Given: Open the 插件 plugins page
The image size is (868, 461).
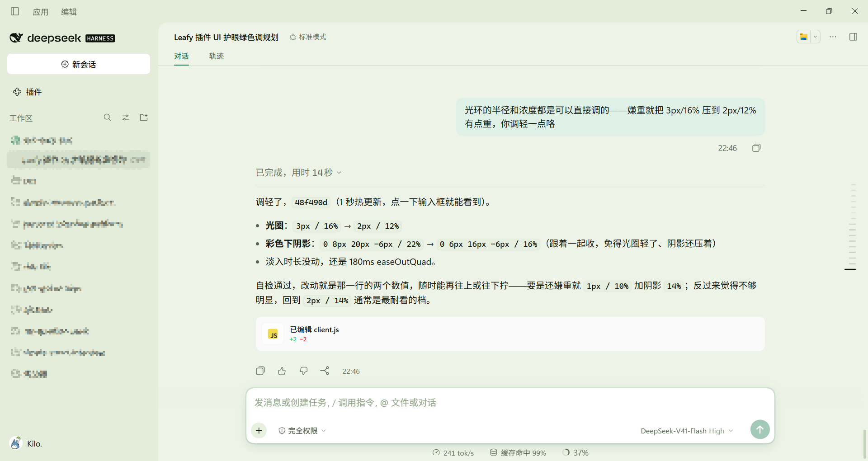Looking at the screenshot, I should coord(28,92).
